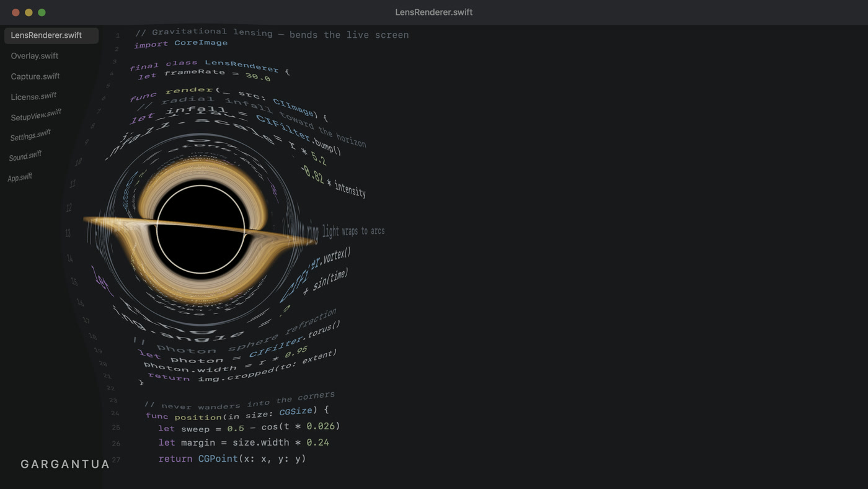Click the LensRenderer.swift window title
The width and height of the screenshot is (868, 489).
tap(434, 12)
